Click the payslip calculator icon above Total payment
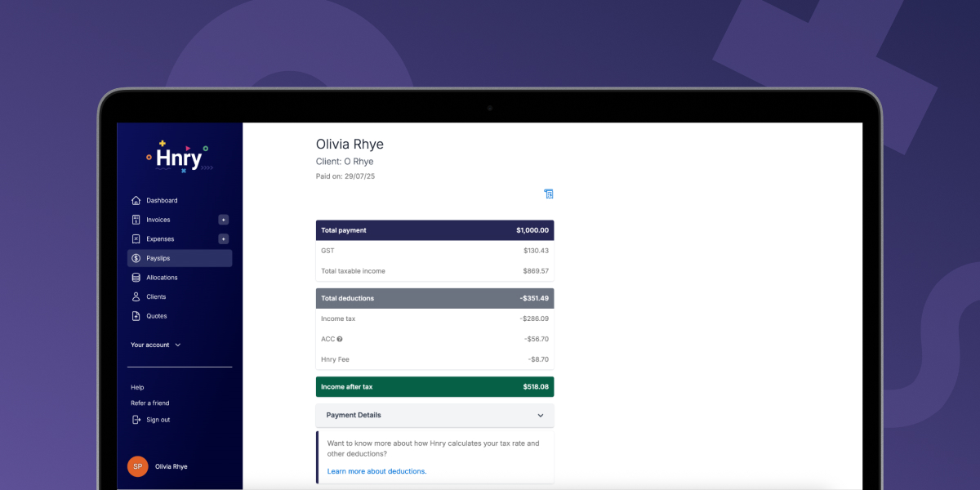 point(548,194)
